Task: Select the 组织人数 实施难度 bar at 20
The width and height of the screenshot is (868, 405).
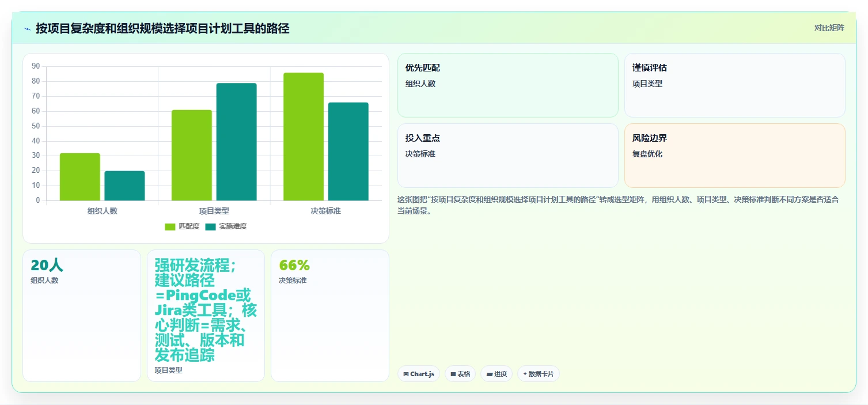Action: pos(124,186)
